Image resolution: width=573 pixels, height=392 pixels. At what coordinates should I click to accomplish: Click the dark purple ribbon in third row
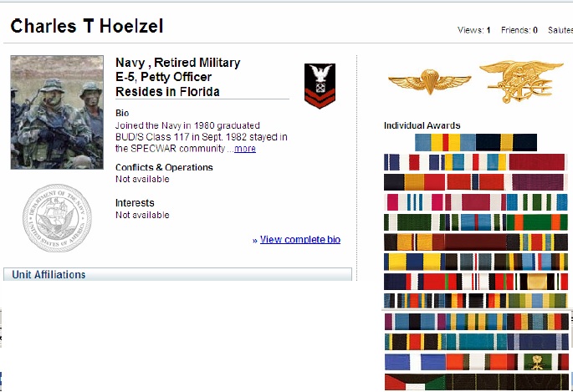click(x=538, y=182)
